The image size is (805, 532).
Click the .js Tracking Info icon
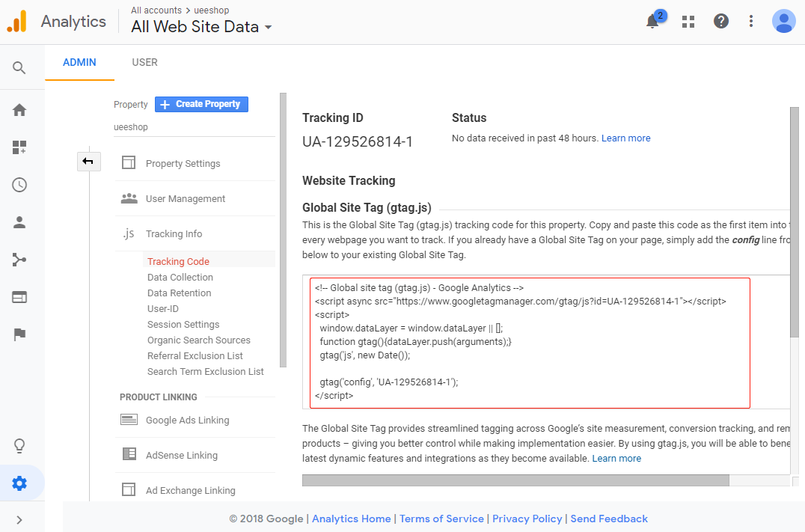point(129,233)
